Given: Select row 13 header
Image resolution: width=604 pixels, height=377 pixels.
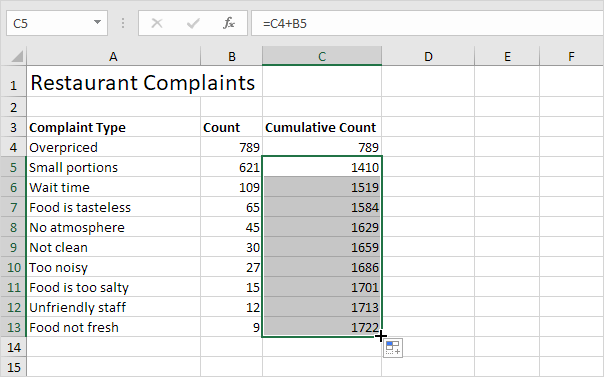Looking at the screenshot, I should [13, 327].
